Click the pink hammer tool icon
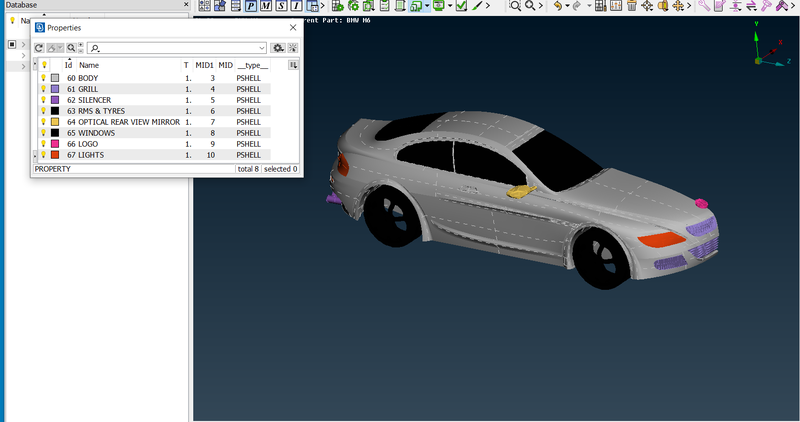This screenshot has height=422, width=800. pyautogui.click(x=766, y=6)
